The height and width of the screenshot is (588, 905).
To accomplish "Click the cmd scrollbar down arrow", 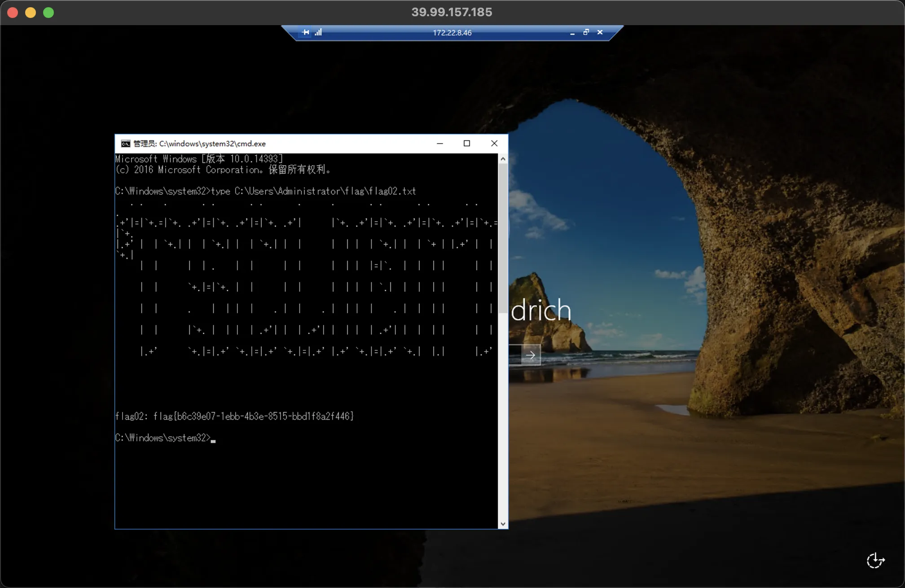I will tap(503, 524).
